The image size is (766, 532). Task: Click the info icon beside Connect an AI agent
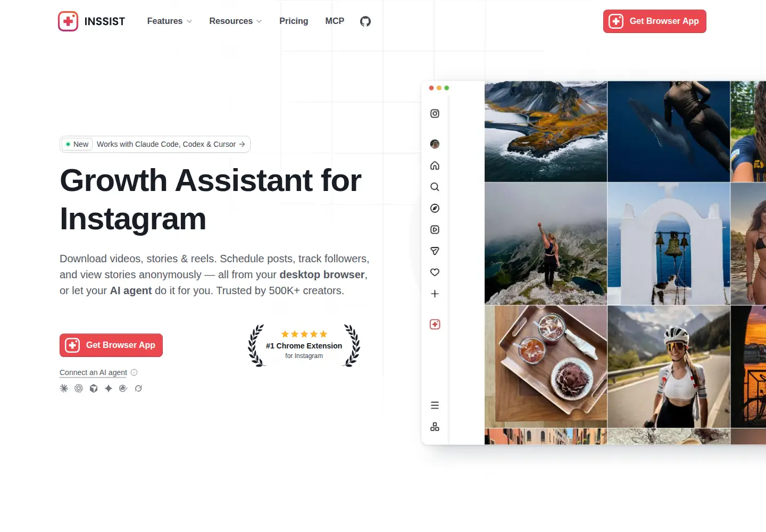coord(134,372)
